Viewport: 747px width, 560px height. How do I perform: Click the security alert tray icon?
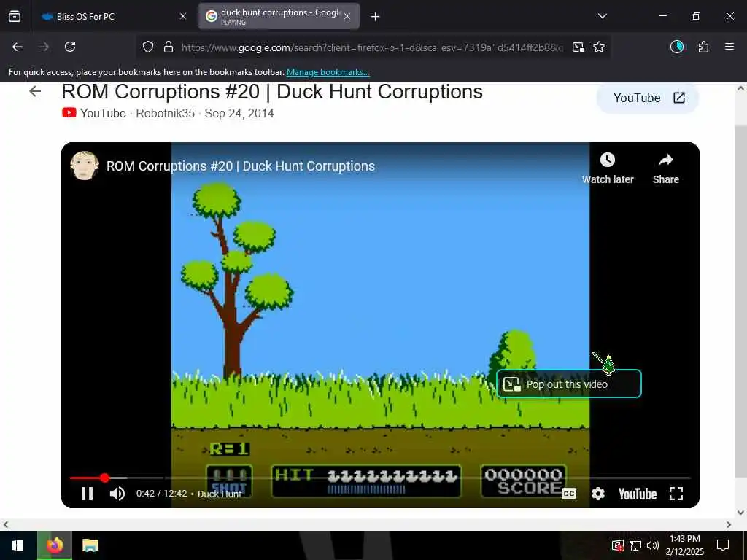click(617, 545)
